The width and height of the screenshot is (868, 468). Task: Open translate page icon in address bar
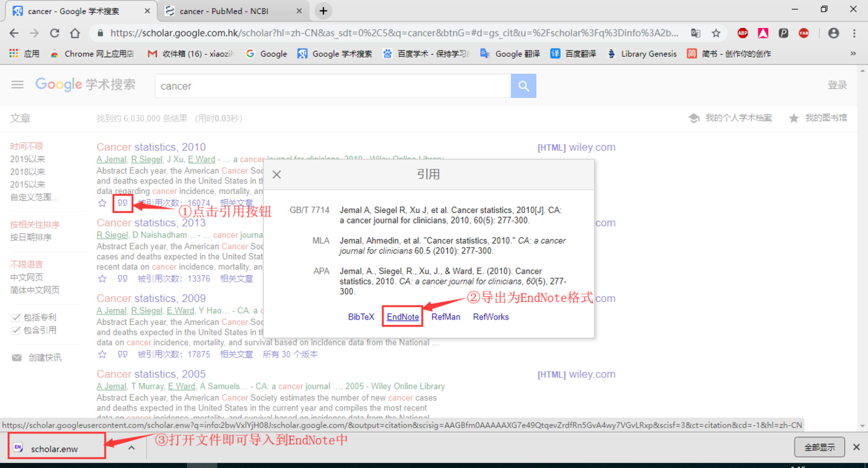point(695,33)
